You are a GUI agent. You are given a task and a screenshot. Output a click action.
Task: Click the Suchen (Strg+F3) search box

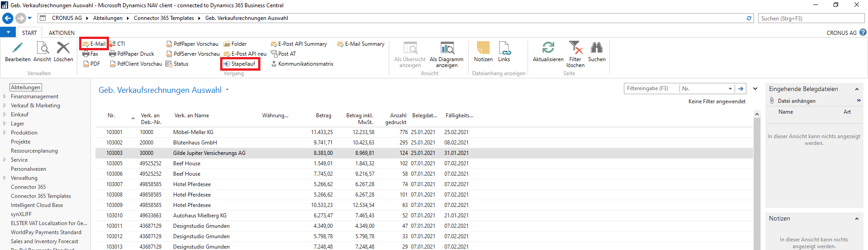(x=811, y=18)
